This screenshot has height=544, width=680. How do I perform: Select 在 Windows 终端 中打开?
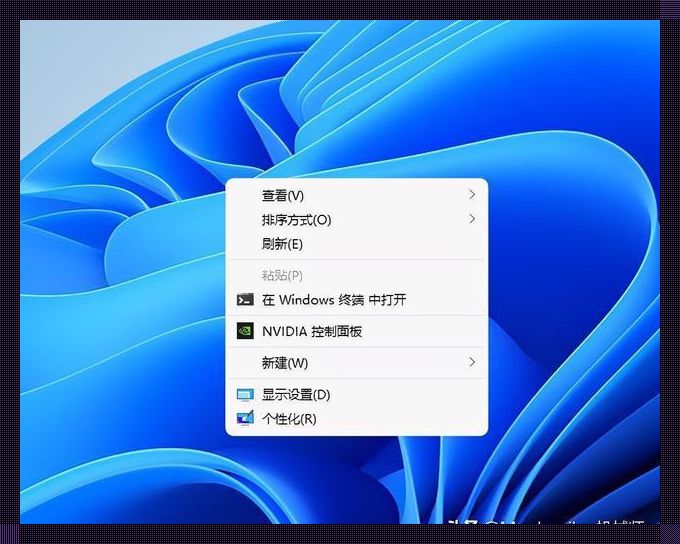356,300
